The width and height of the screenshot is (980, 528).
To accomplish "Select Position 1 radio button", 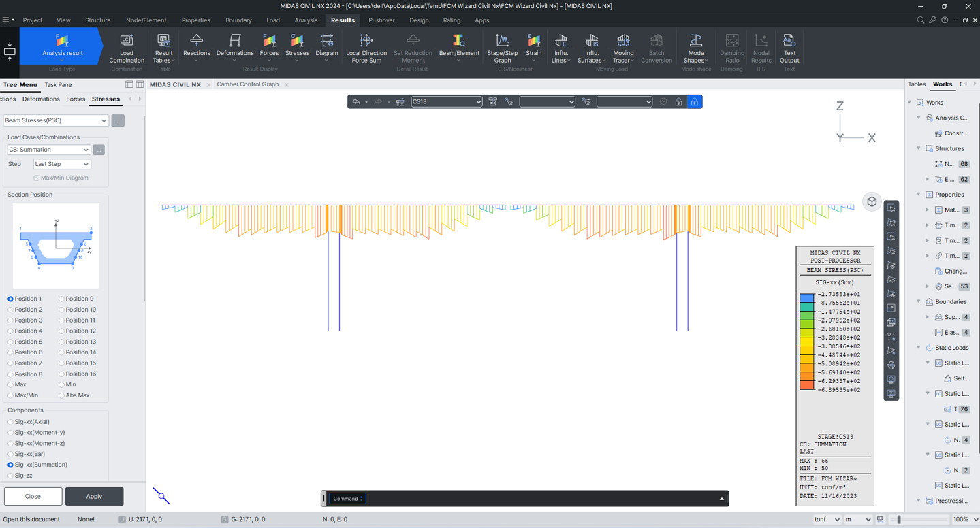I will click(x=10, y=299).
